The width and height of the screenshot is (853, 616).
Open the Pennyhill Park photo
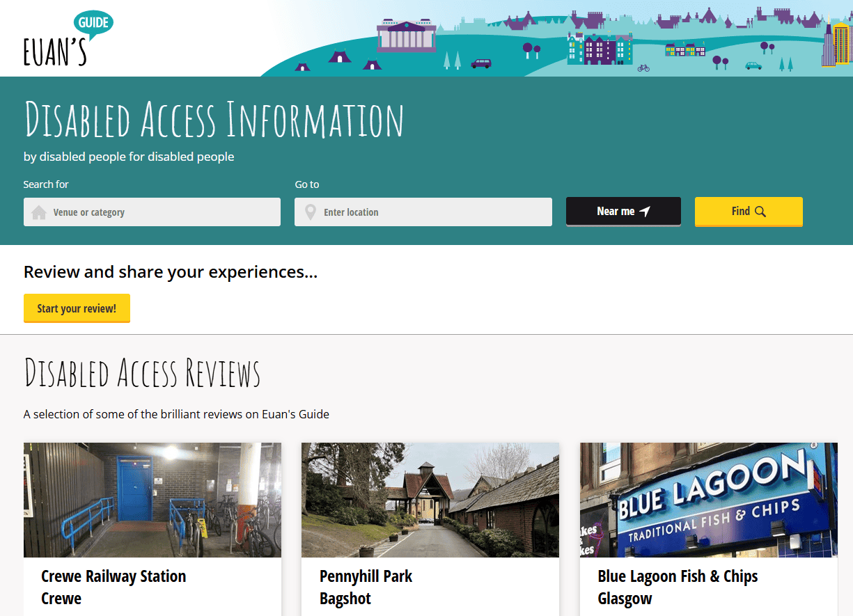[430, 500]
